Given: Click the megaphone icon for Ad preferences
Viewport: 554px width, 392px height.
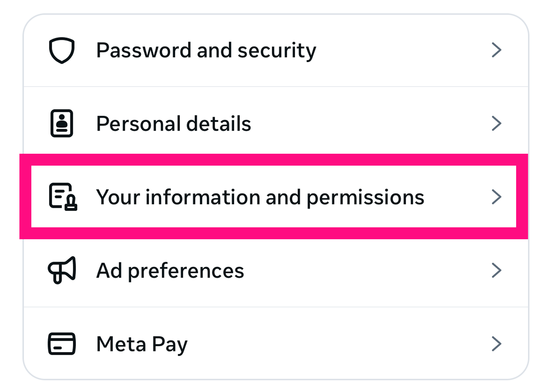Looking at the screenshot, I should pos(62,270).
